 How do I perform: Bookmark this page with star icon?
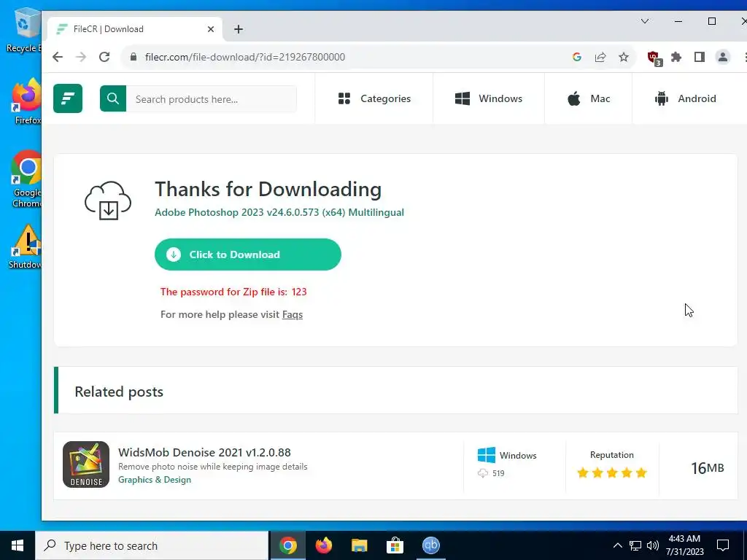pyautogui.click(x=624, y=57)
